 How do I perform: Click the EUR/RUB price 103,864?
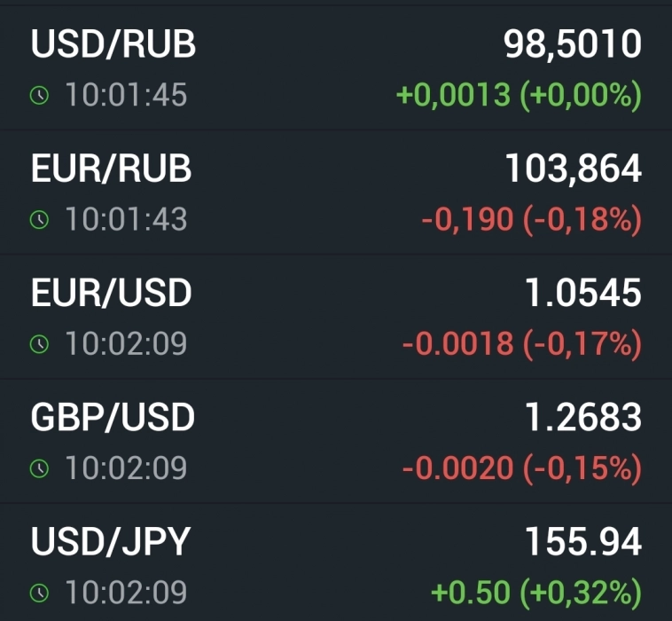pos(573,169)
